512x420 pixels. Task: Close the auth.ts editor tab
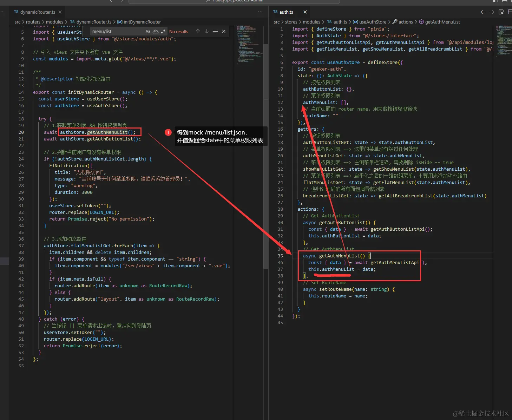coord(305,12)
